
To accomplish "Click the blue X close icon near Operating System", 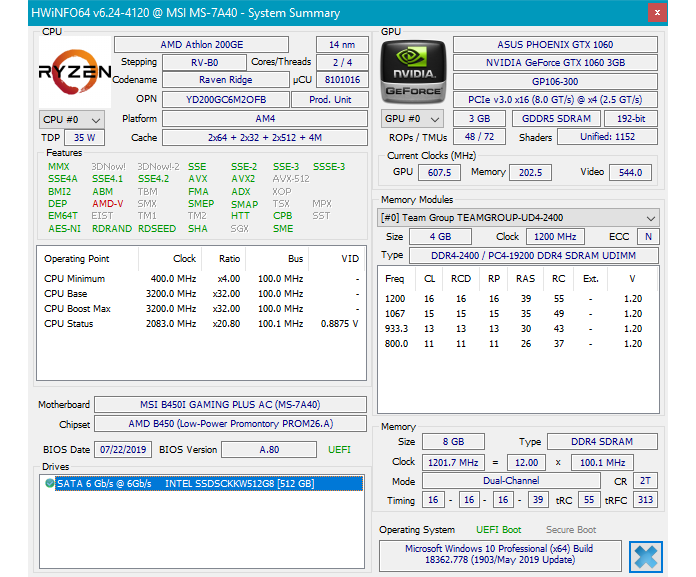I will click(x=645, y=557).
